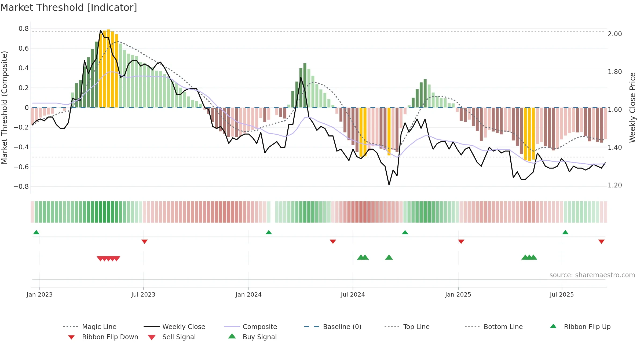644x362 pixels.
Task: Click the Market Threshold (Composite) axis title
Action: pos(4,107)
